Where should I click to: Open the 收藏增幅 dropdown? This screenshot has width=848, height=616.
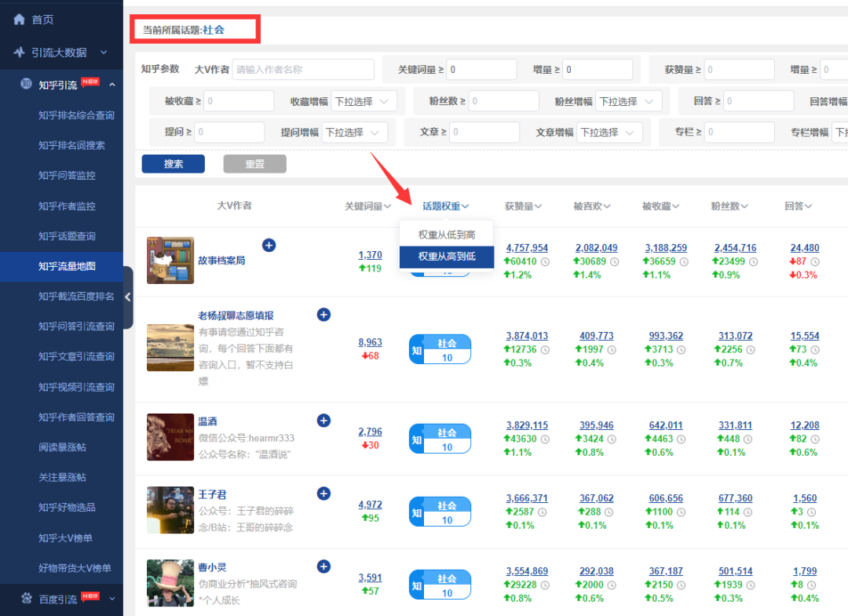[364, 101]
